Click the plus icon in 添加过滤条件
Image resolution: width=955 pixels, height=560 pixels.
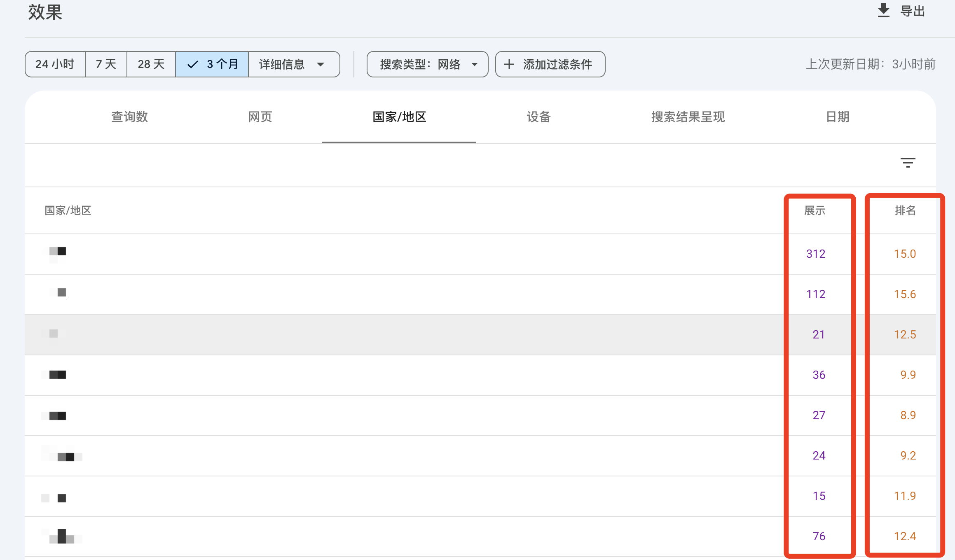(x=509, y=64)
